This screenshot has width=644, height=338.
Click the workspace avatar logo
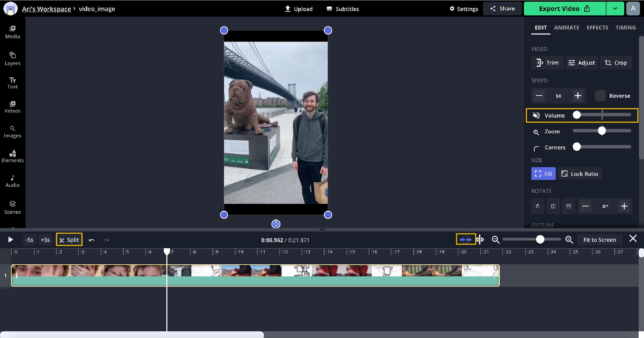(x=10, y=9)
